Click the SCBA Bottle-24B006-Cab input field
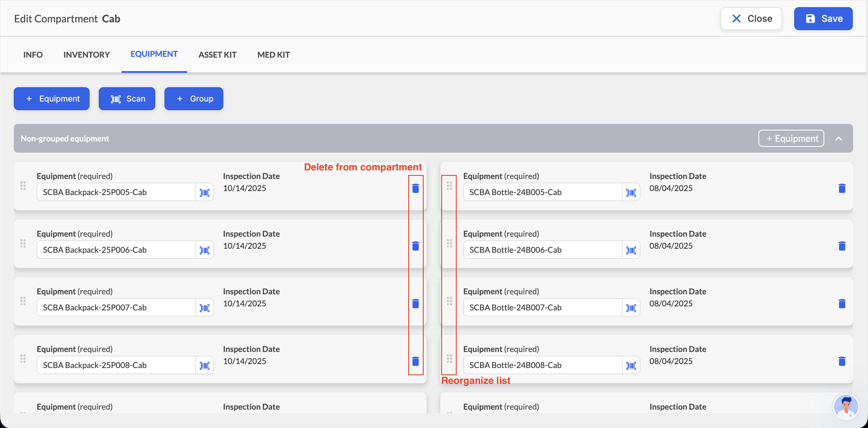This screenshot has height=428, width=868. click(x=543, y=250)
